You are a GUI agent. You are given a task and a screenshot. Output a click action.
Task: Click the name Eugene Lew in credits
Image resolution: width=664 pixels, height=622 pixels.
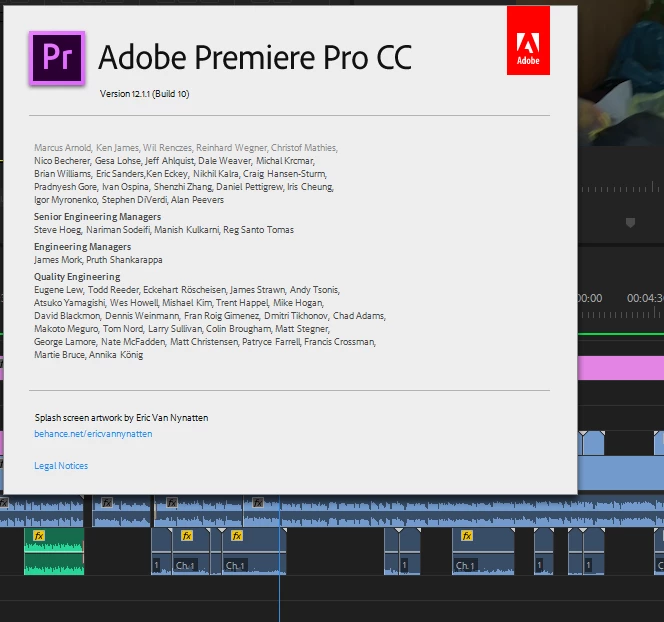[x=59, y=290]
